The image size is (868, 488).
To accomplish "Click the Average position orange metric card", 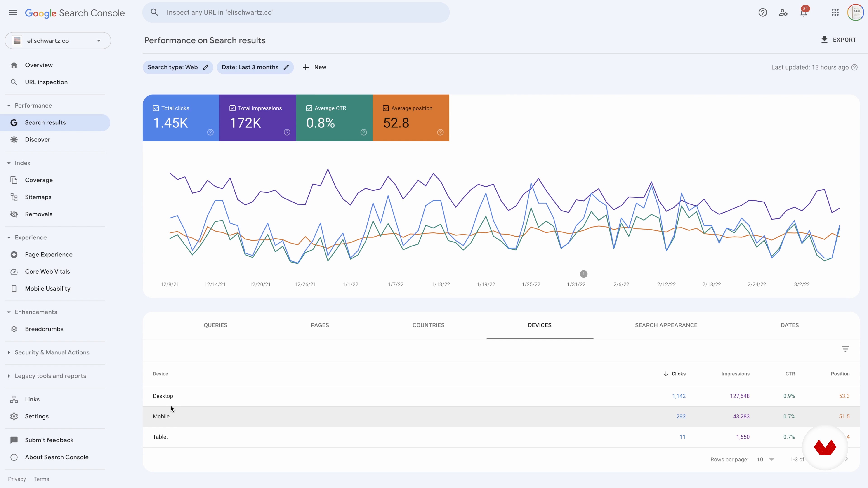I will point(411,118).
